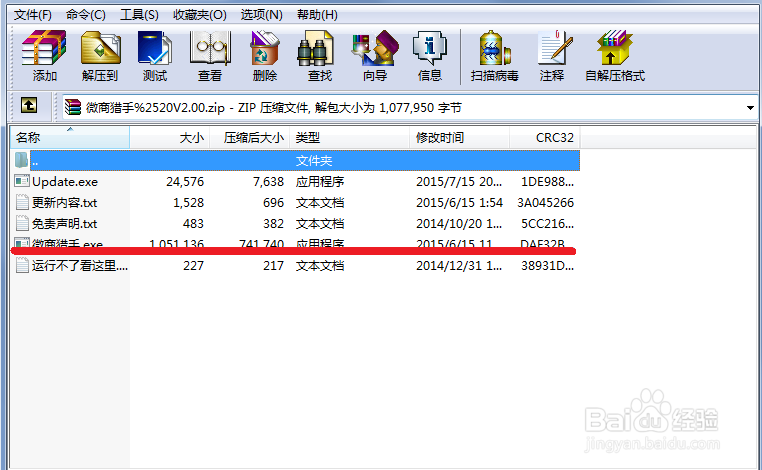Screen dimensions: 762x470
Task: Sort by the CRC32 column header
Action: pyautogui.click(x=545, y=138)
